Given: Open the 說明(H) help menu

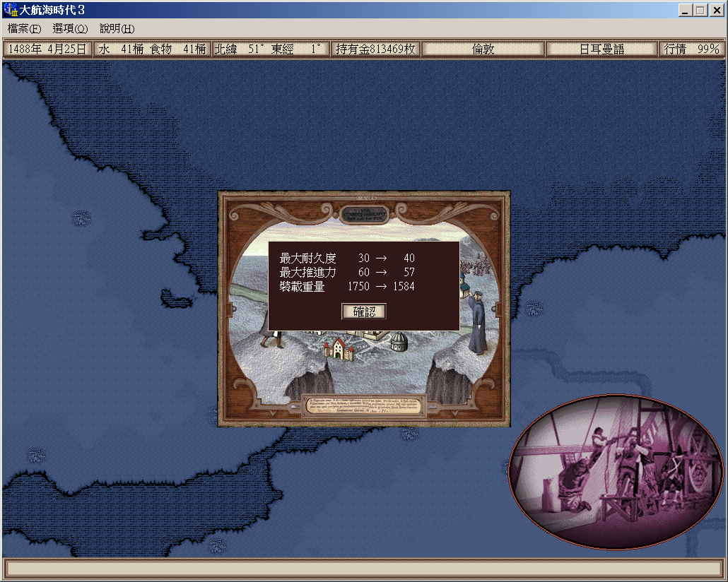Looking at the screenshot, I should (117, 29).
